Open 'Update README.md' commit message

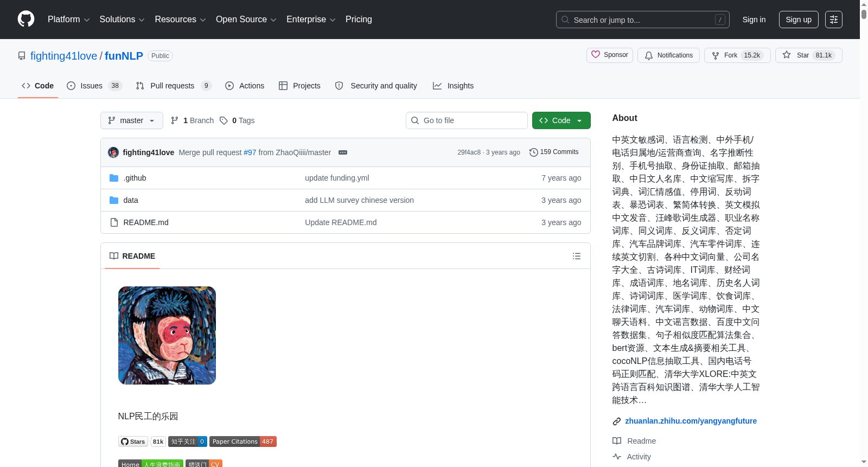(x=341, y=222)
